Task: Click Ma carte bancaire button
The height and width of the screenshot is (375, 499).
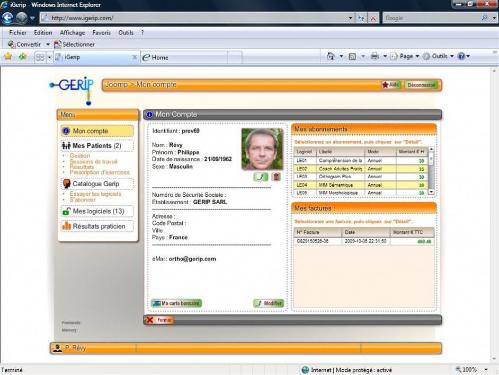Action: 177,303
